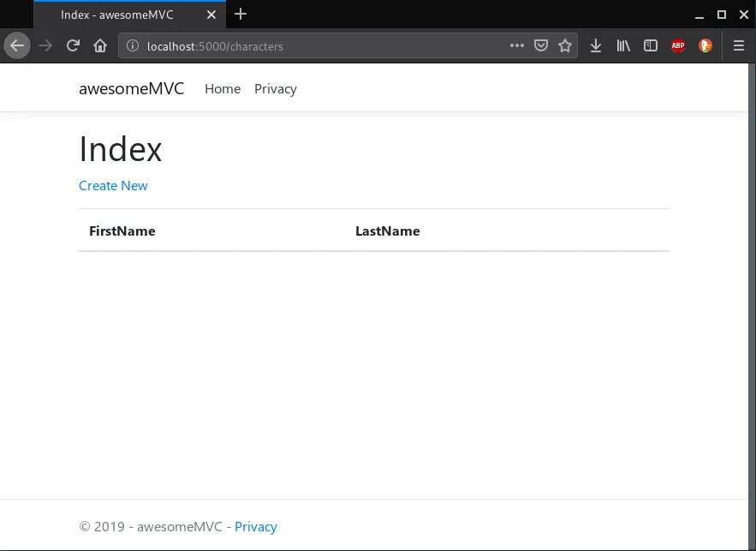
Task: Open the Adblock Plus extension
Action: 678,45
